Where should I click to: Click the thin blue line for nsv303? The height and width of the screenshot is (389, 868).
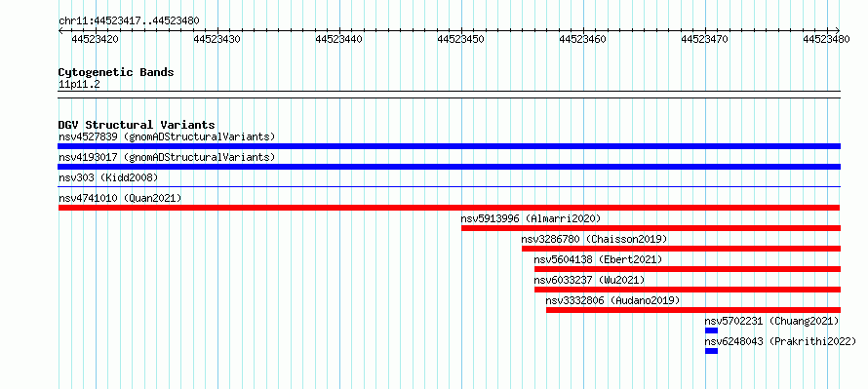449,187
